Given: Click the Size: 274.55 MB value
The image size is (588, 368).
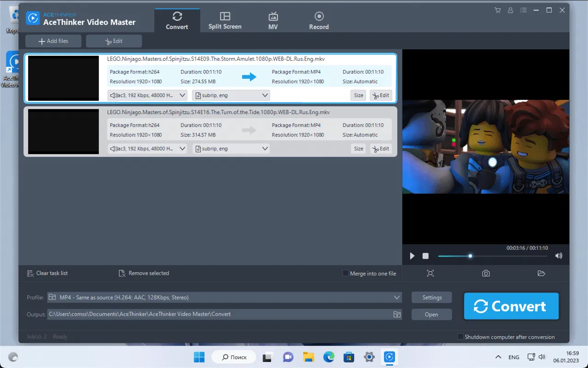Looking at the screenshot, I should 198,81.
